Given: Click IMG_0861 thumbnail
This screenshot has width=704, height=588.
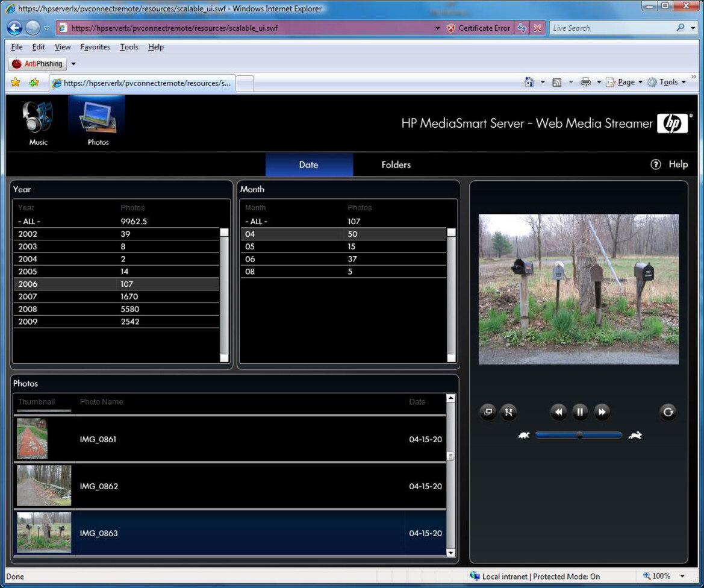Looking at the screenshot, I should [32, 439].
